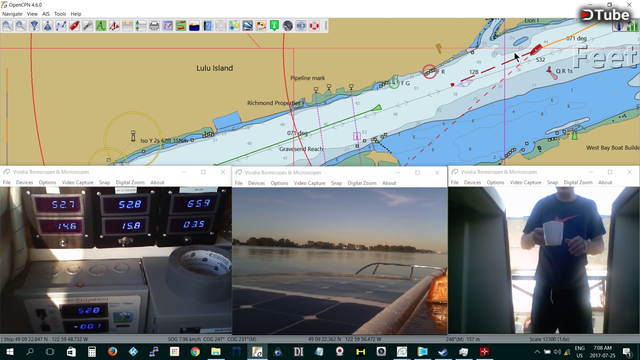Screen dimensions: 640x360
Task: Open About OpenCPN question-mark book icon
Action: point(207,26)
